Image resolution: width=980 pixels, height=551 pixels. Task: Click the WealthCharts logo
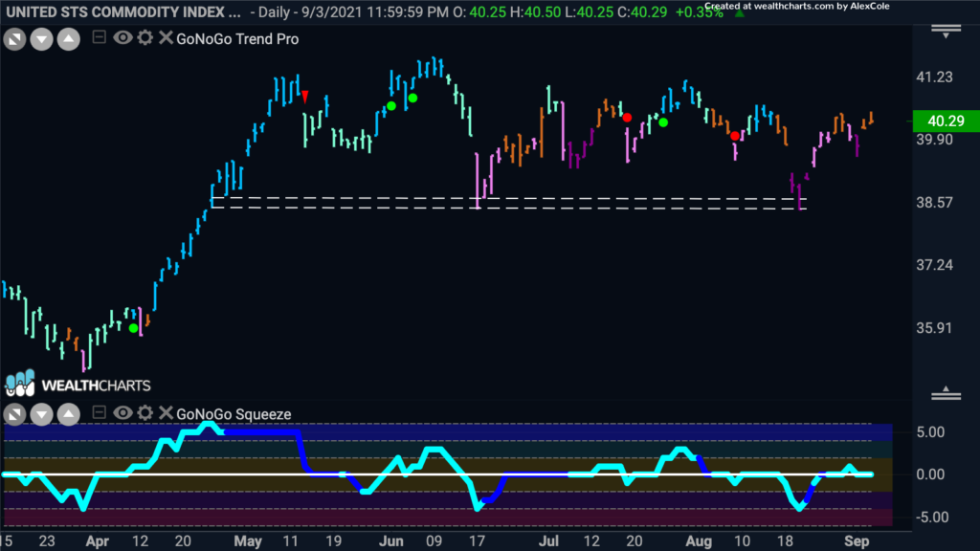tap(78, 384)
